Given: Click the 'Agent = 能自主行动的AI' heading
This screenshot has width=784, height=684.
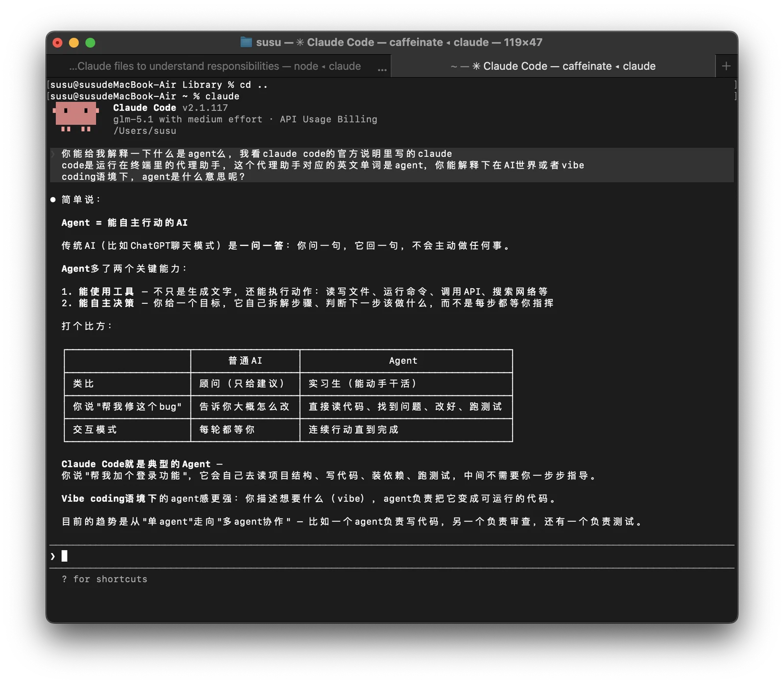Looking at the screenshot, I should coord(124,223).
